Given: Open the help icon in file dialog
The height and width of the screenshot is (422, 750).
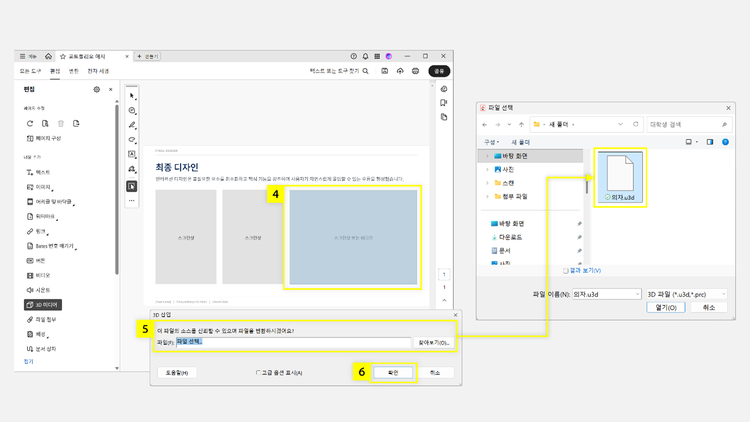Looking at the screenshot, I should pyautogui.click(x=725, y=142).
